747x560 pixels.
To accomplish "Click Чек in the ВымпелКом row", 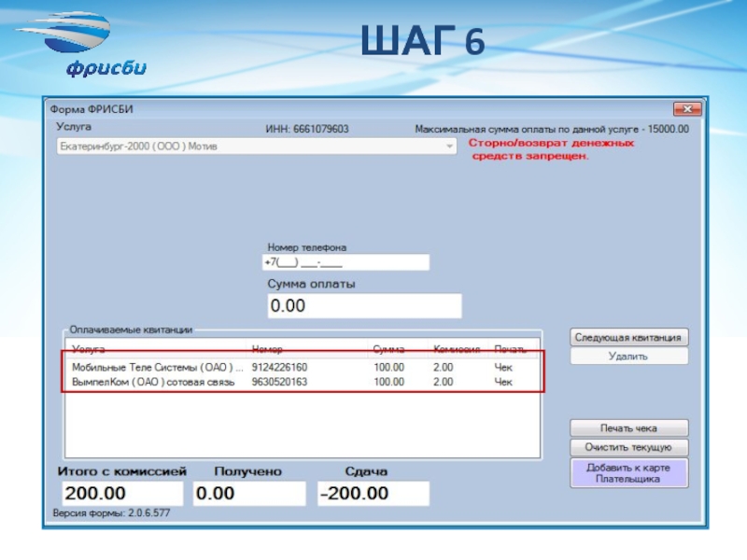I will 503,382.
